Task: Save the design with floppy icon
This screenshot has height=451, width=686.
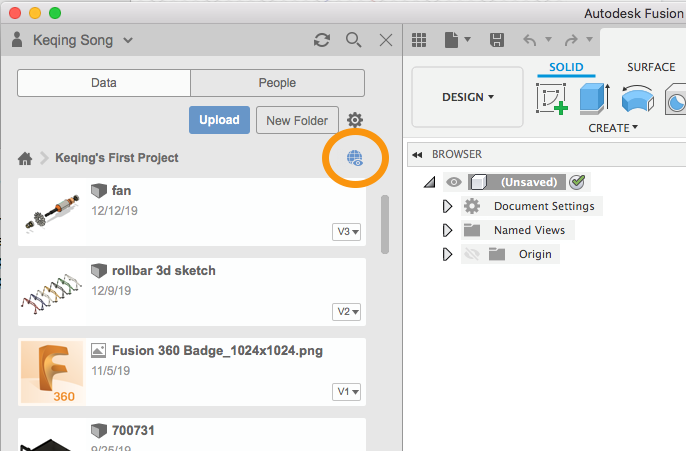Action: [497, 40]
